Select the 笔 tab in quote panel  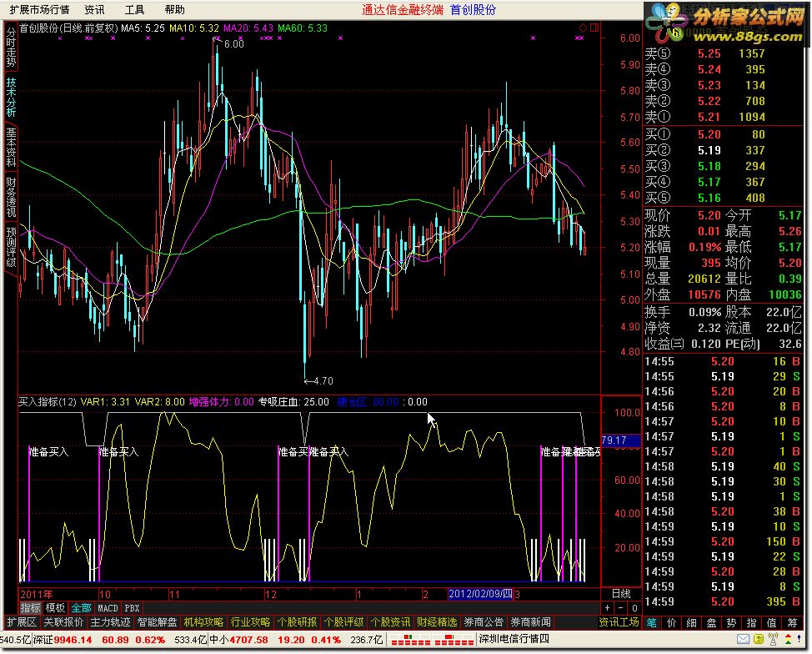(652, 622)
